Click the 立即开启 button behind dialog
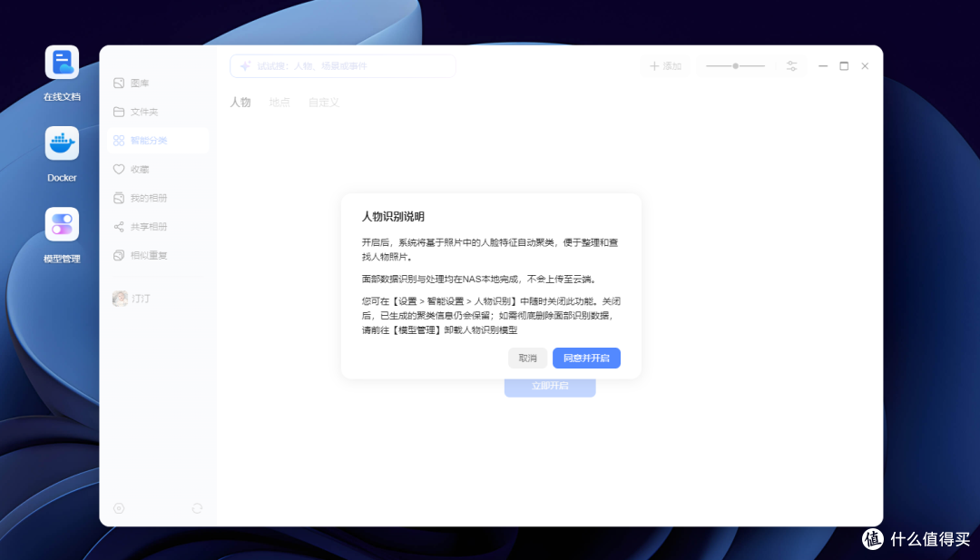Screen dimensions: 980x560 550,387
